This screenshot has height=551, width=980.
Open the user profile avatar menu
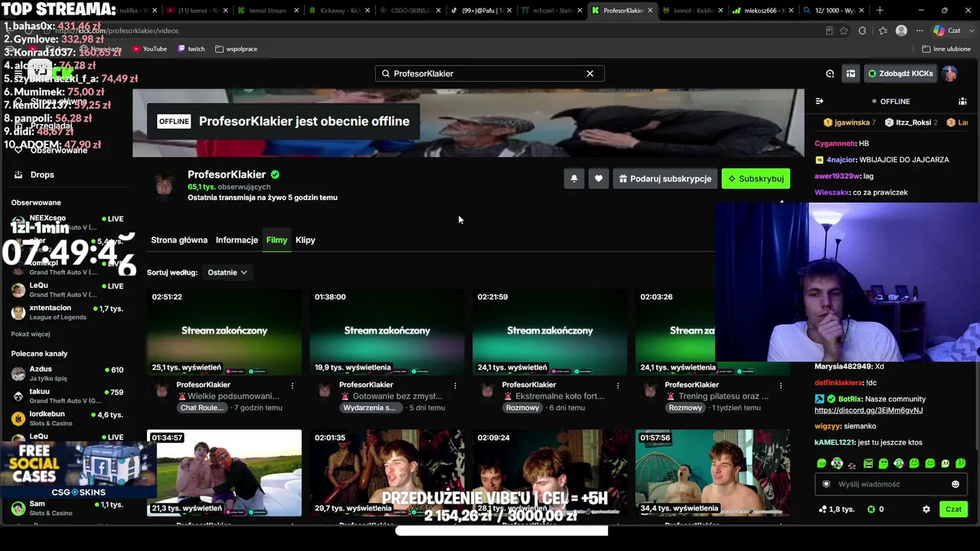950,73
